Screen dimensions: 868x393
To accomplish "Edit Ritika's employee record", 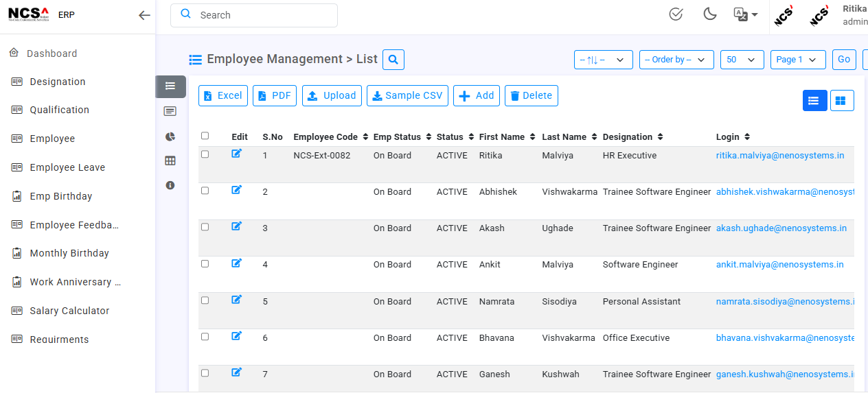I will (x=237, y=154).
